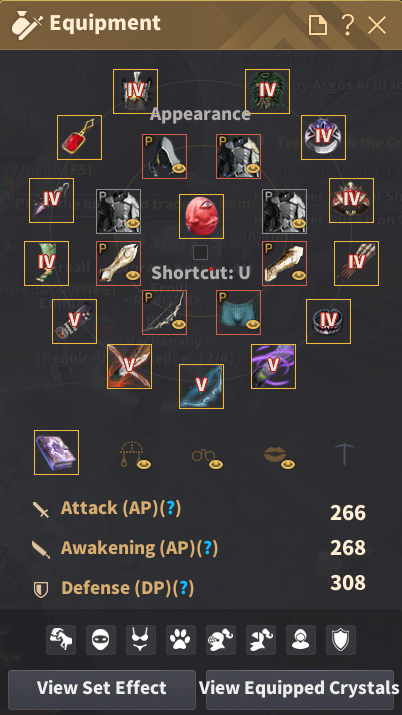Toggle lips accessory visibility slot
The height and width of the screenshot is (715, 402).
coord(279,455)
